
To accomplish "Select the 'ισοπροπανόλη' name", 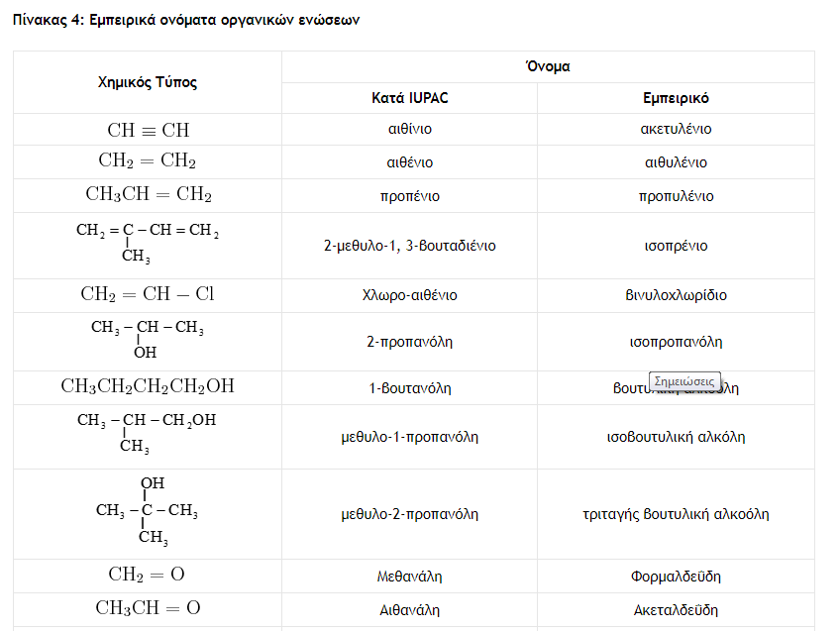I will tap(676, 342).
